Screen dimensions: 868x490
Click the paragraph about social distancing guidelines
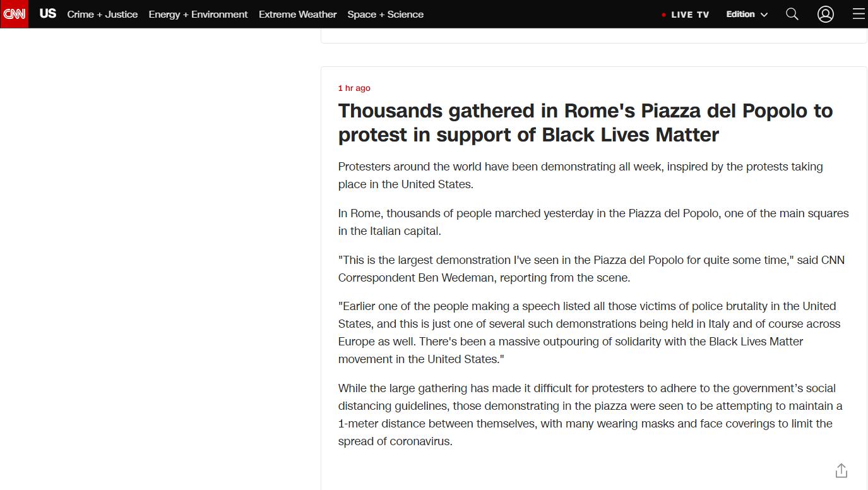(590, 415)
